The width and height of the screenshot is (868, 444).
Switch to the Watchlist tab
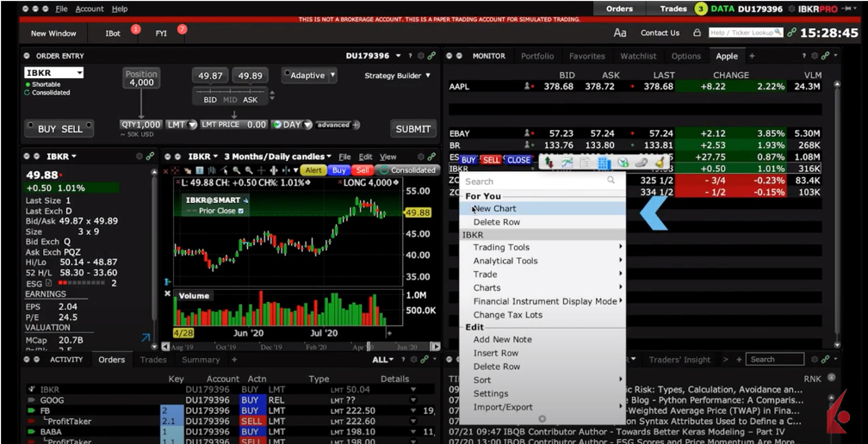click(x=638, y=56)
